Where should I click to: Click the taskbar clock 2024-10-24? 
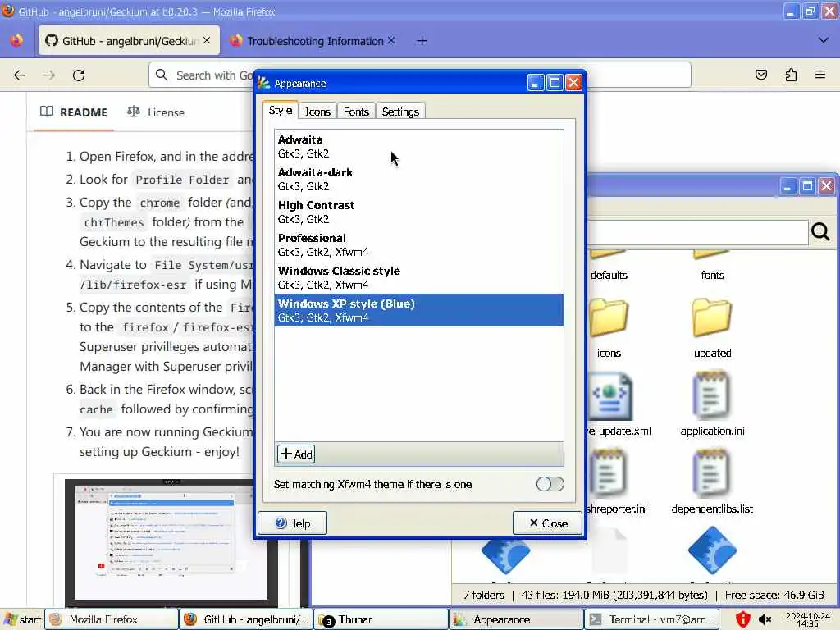808,619
